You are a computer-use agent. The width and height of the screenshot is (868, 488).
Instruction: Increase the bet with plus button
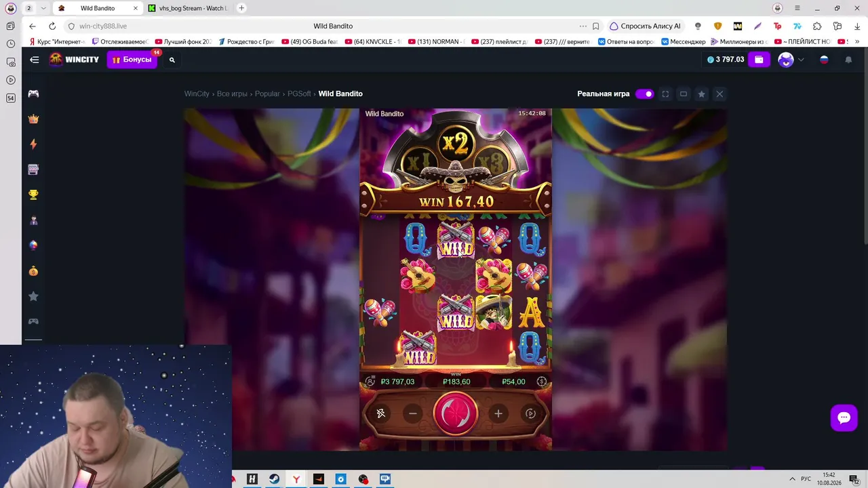pyautogui.click(x=498, y=413)
